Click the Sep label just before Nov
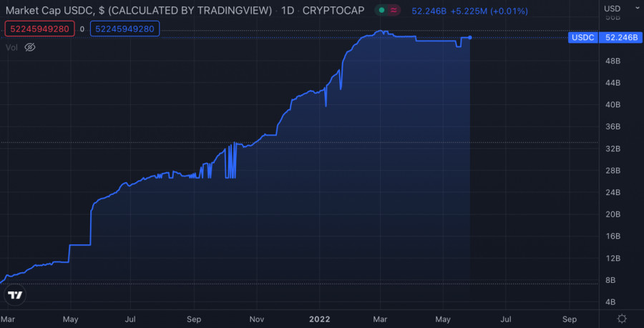The image size is (644, 328). [x=194, y=319]
